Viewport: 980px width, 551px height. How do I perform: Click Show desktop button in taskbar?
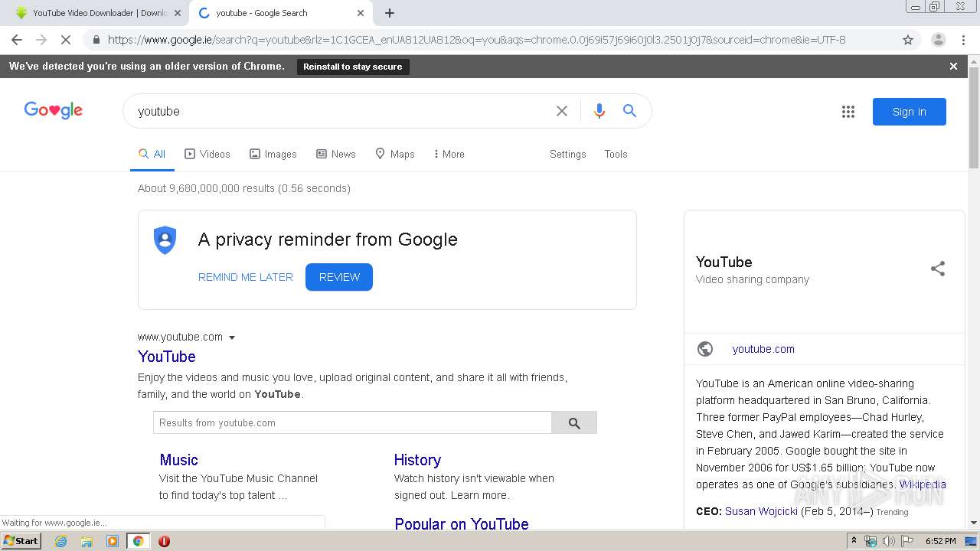971,541
